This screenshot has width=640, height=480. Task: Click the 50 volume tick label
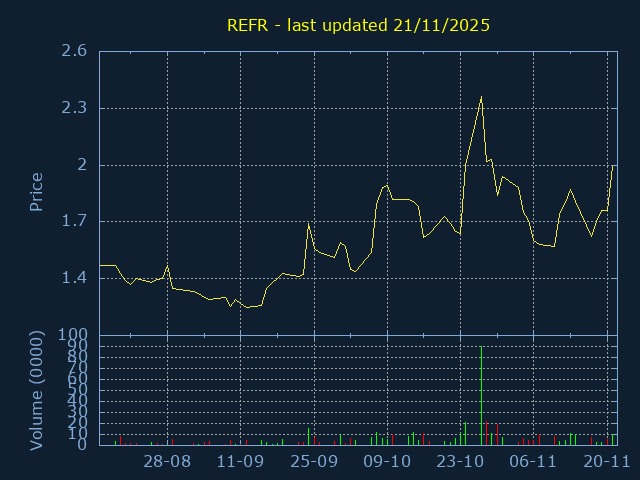[78, 390]
